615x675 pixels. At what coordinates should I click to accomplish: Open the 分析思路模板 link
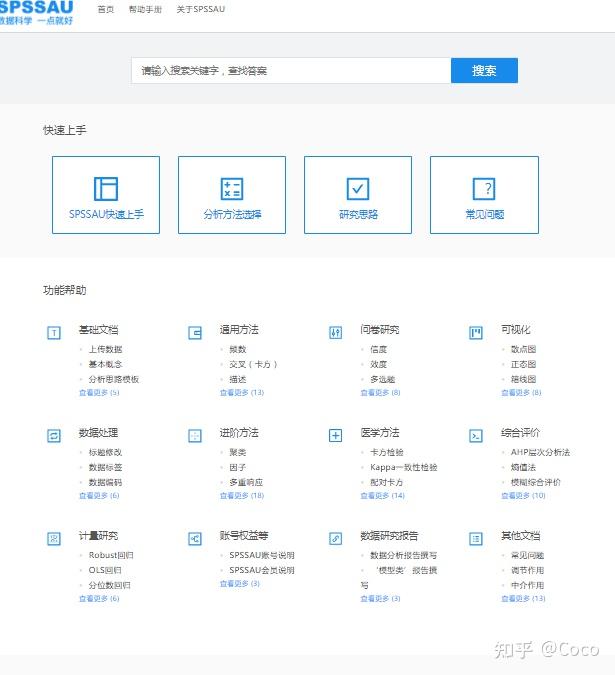(x=114, y=379)
